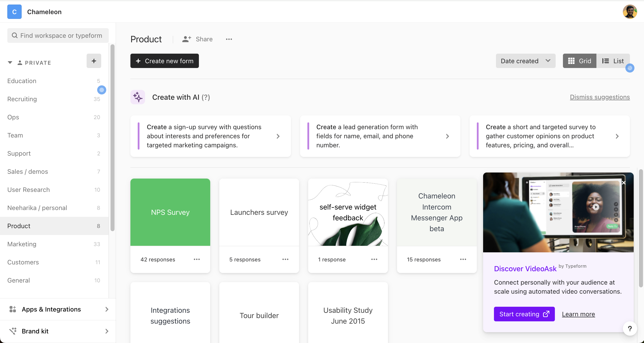Select the Team workspace

(54, 135)
